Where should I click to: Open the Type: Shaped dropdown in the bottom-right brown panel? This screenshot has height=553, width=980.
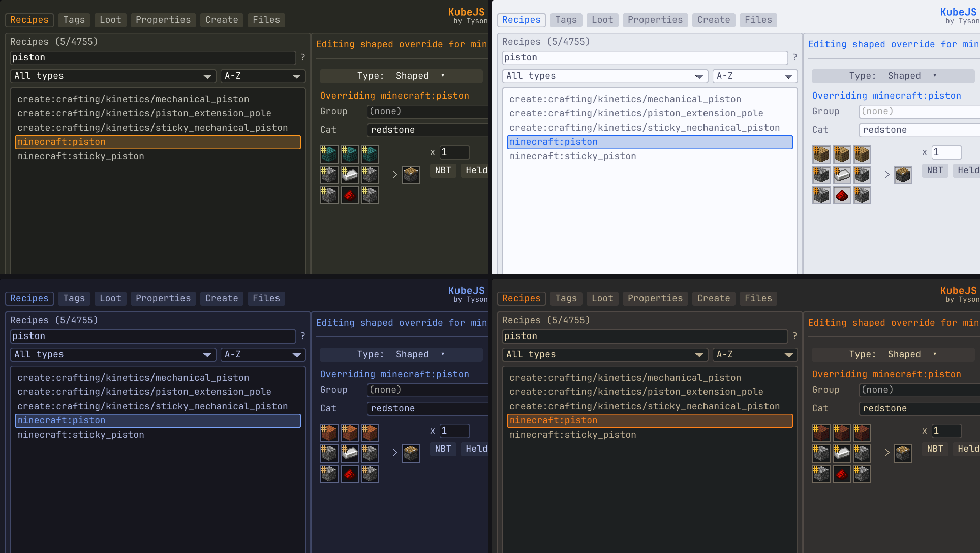(x=893, y=355)
